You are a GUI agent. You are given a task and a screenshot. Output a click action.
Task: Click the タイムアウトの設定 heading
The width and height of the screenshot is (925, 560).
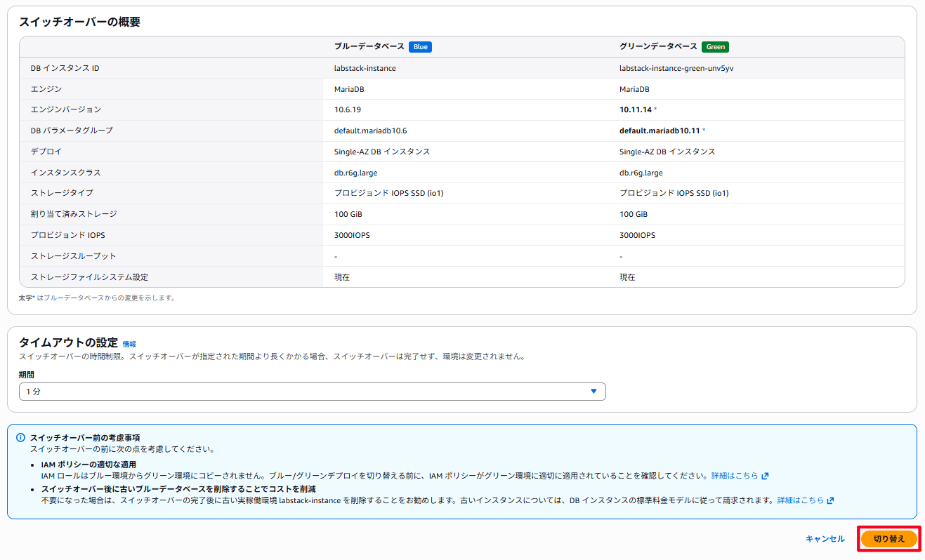pos(68,342)
